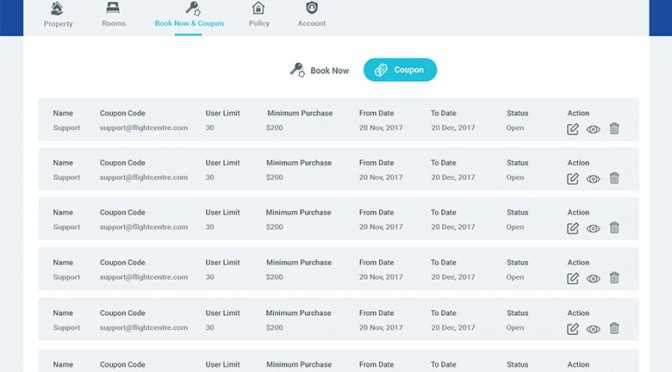Edit the fifth coupon row
Screen dimensions: 672x372
pyautogui.click(x=573, y=329)
